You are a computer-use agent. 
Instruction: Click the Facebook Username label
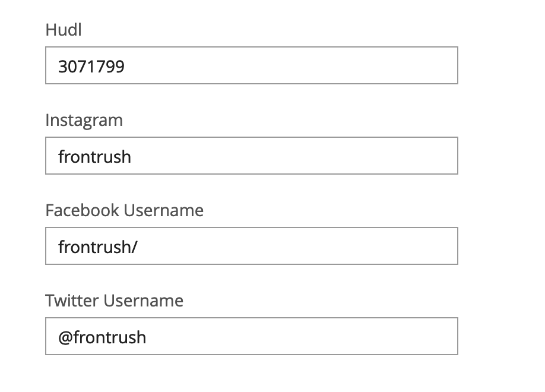pos(125,210)
